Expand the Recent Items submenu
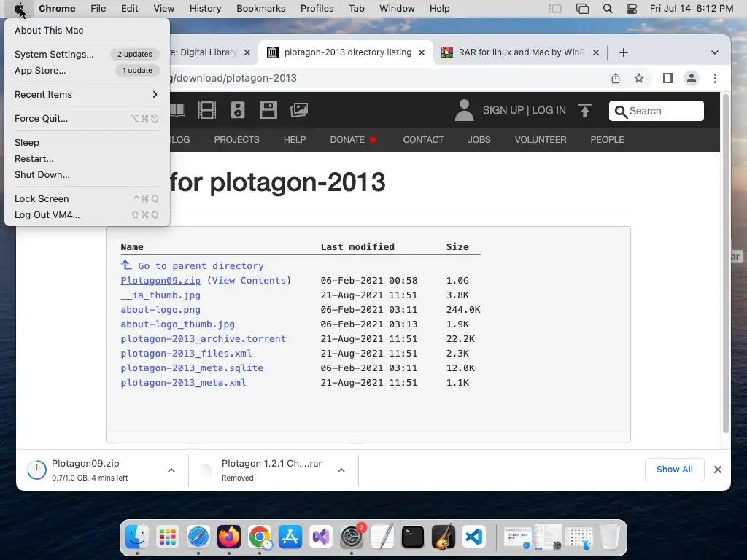747x560 pixels. [x=86, y=94]
